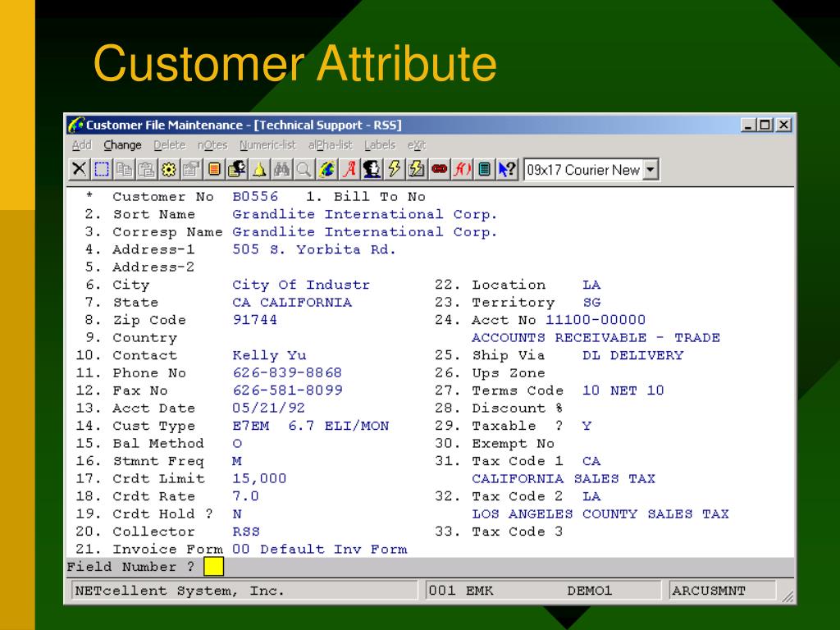The width and height of the screenshot is (840, 630).
Task: Click the person silhouette head icon
Action: point(372,169)
